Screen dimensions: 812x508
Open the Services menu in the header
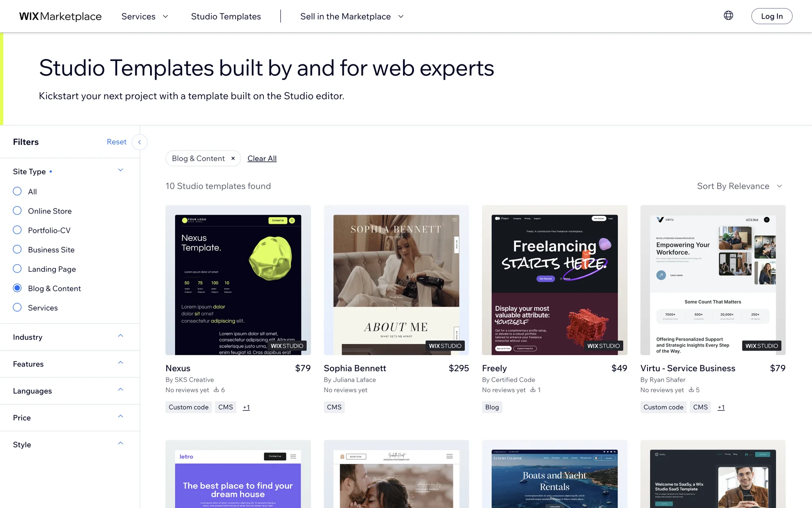(145, 17)
